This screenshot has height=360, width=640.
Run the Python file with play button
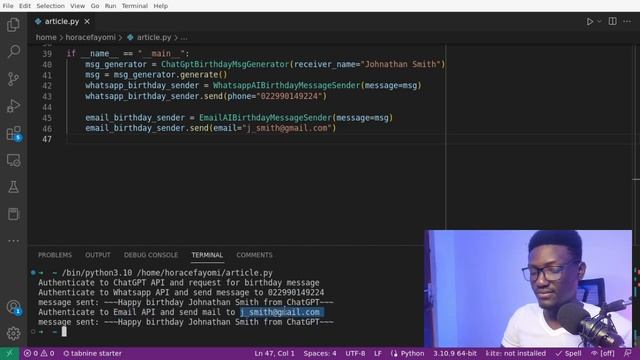(590, 21)
